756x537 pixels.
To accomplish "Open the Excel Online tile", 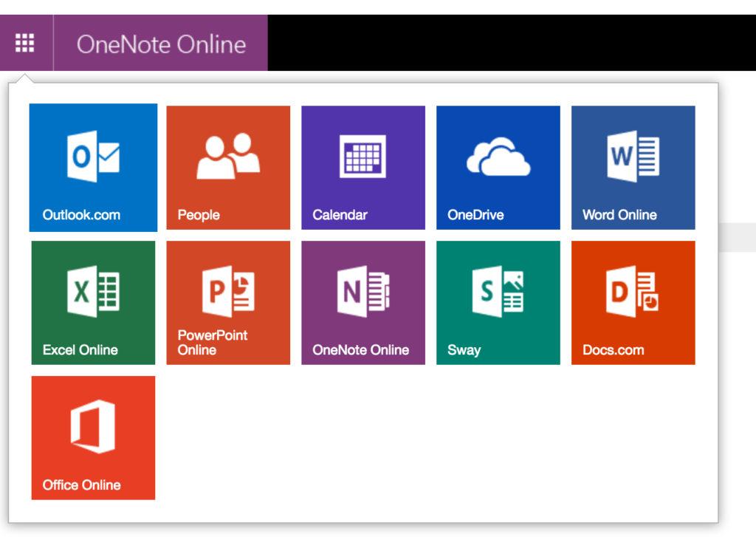I will click(93, 303).
